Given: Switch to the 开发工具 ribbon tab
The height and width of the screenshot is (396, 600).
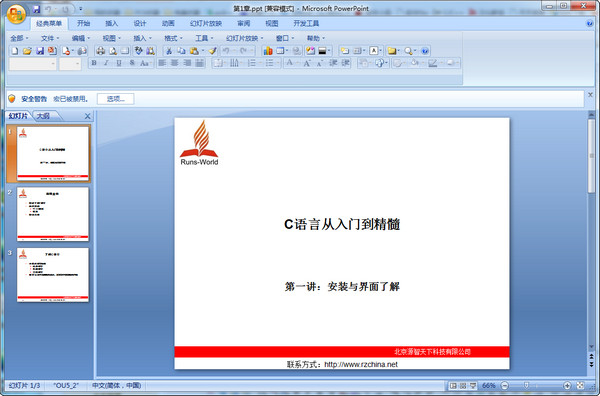Looking at the screenshot, I should tap(306, 23).
